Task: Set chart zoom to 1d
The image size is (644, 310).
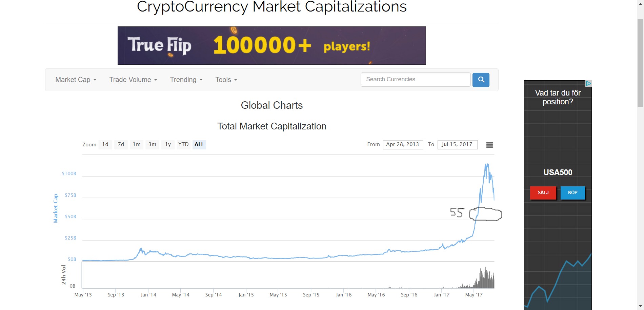Action: 105,144
